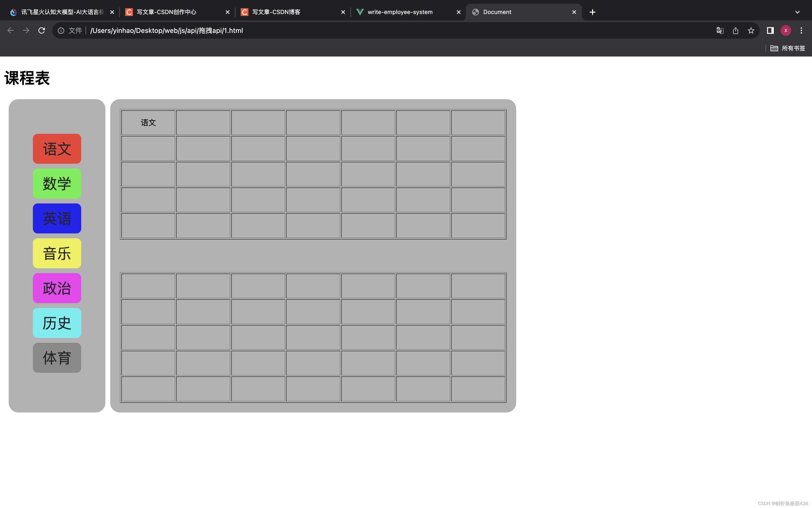Close the 讯飞星火认知大模型 tab

click(x=112, y=12)
